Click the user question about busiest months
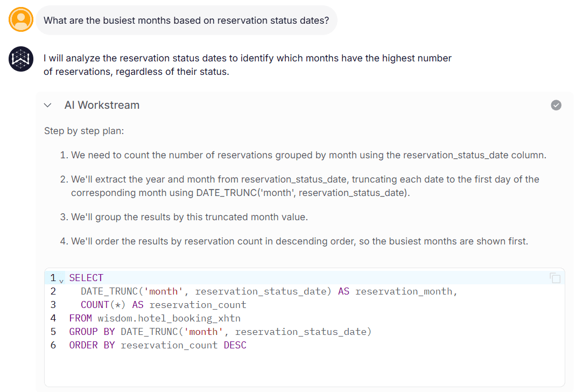Screen dimensions: 576x392 coord(186,20)
